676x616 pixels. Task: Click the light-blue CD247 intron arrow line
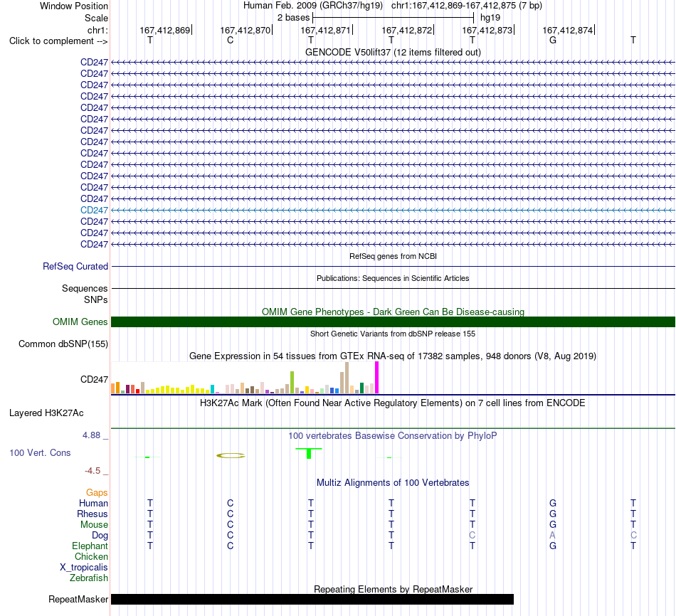tap(393, 210)
